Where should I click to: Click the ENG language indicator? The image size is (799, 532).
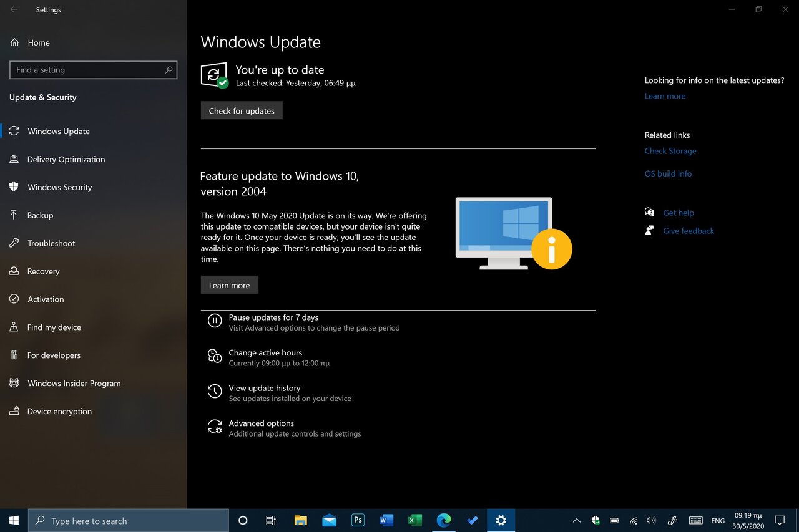coord(718,521)
